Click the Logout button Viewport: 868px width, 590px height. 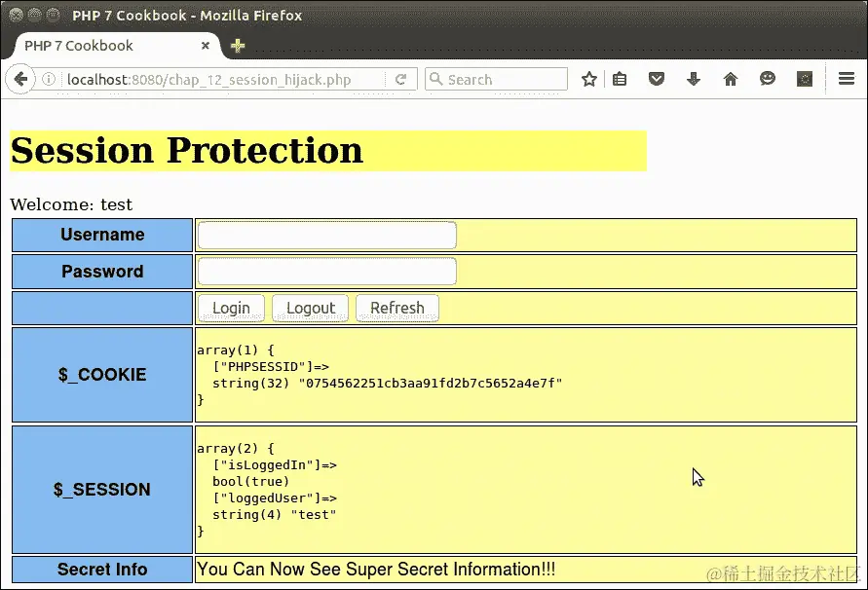[311, 308]
